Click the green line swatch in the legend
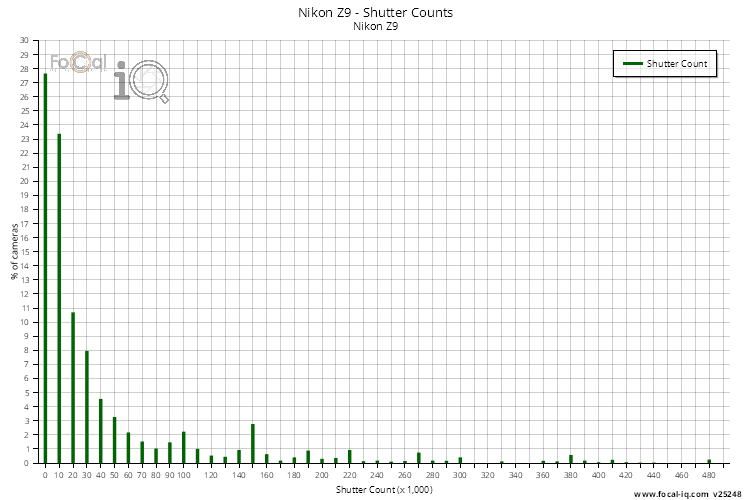Viewport: 750px width, 500px height. 632,63
